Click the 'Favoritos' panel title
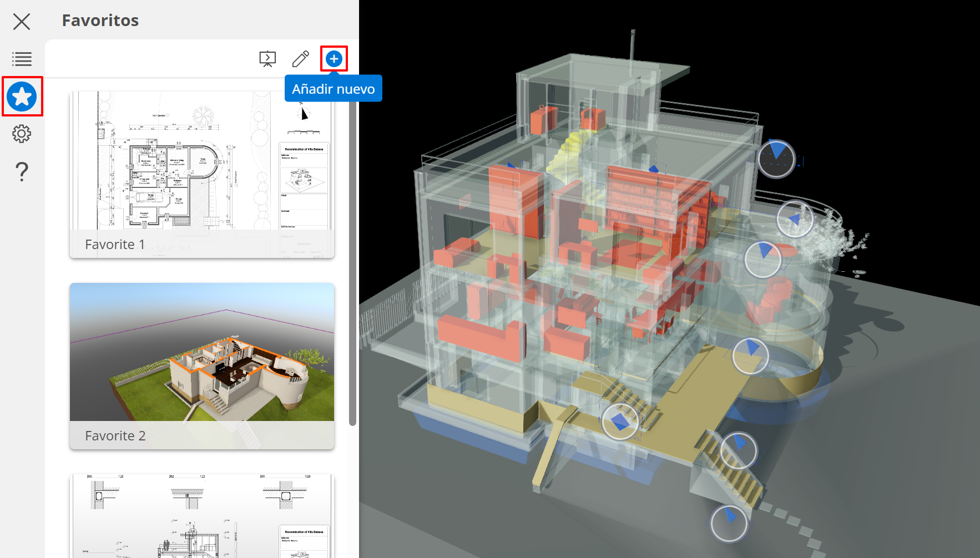Screen dimensions: 980x558 (x=100, y=21)
